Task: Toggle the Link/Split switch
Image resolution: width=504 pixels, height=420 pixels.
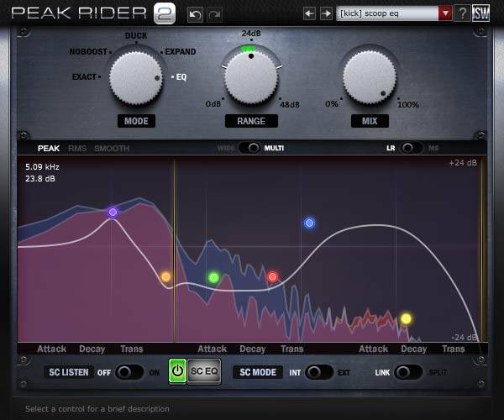Action: pos(408,371)
